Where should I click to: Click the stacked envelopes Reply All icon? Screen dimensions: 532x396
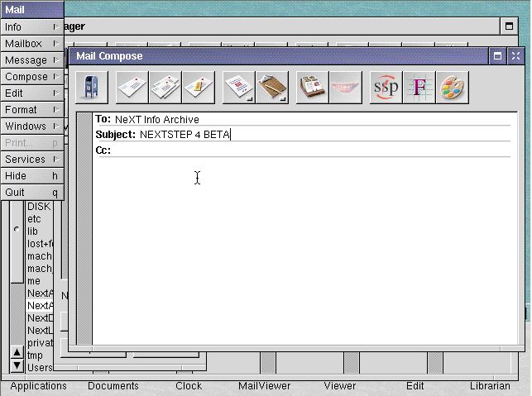[165, 87]
